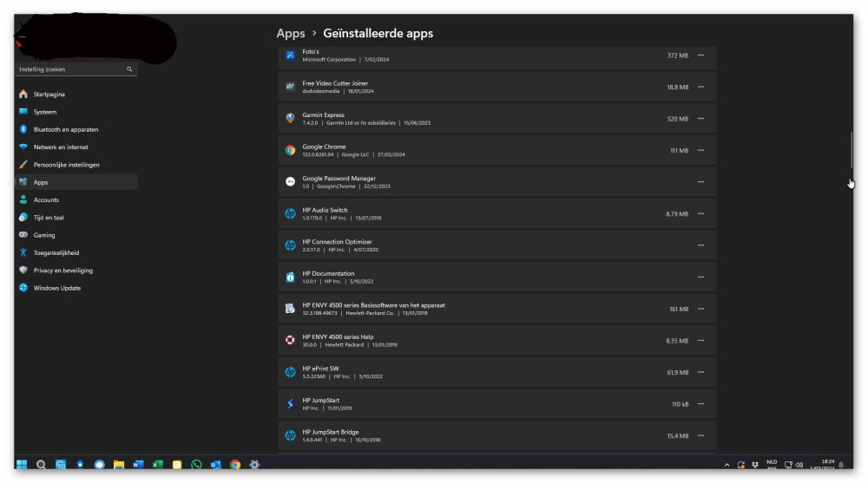The height and width of the screenshot is (483, 868).
Task: Select Netwerk en internet in sidebar
Action: pyautogui.click(x=60, y=147)
